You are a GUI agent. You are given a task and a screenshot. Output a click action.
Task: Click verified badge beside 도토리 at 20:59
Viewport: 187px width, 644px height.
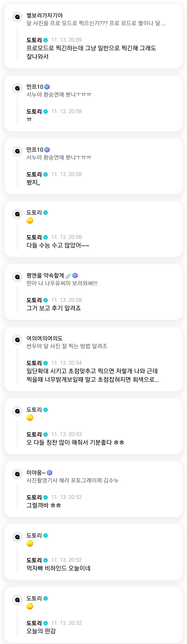pyautogui.click(x=46, y=40)
